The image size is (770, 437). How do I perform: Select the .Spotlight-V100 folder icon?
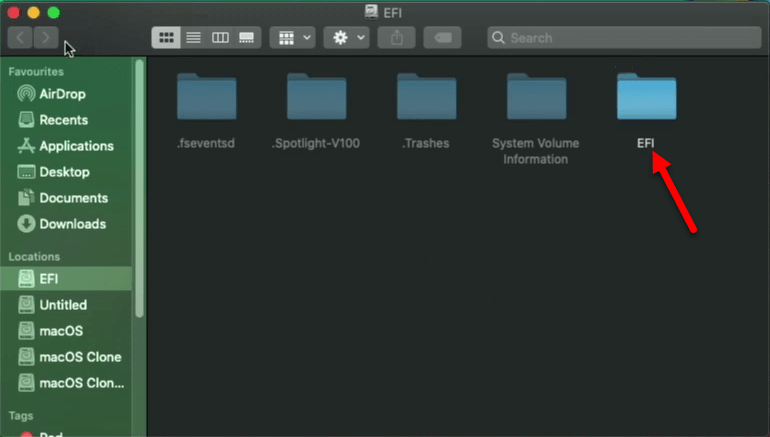coord(317,97)
